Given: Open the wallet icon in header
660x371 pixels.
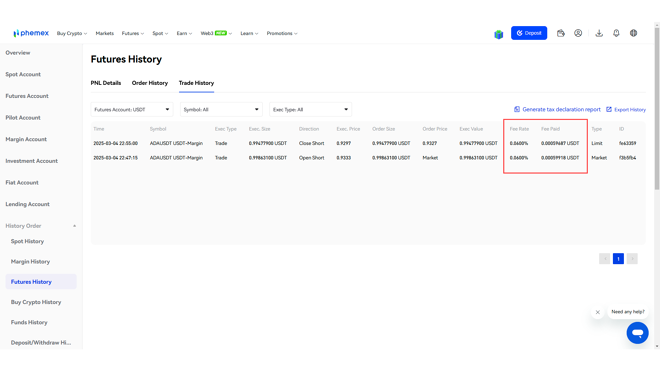Looking at the screenshot, I should [x=560, y=33].
